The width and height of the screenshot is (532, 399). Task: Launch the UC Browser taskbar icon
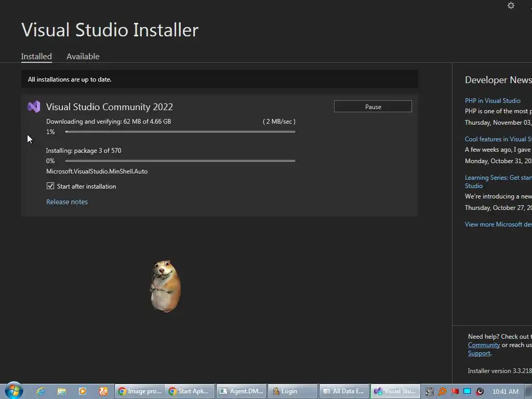(x=103, y=391)
